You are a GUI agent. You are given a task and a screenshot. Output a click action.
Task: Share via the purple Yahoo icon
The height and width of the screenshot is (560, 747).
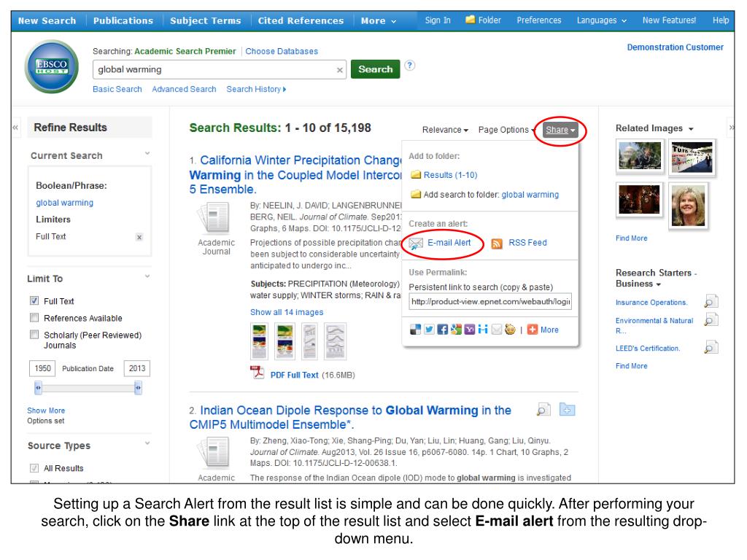coord(470,330)
